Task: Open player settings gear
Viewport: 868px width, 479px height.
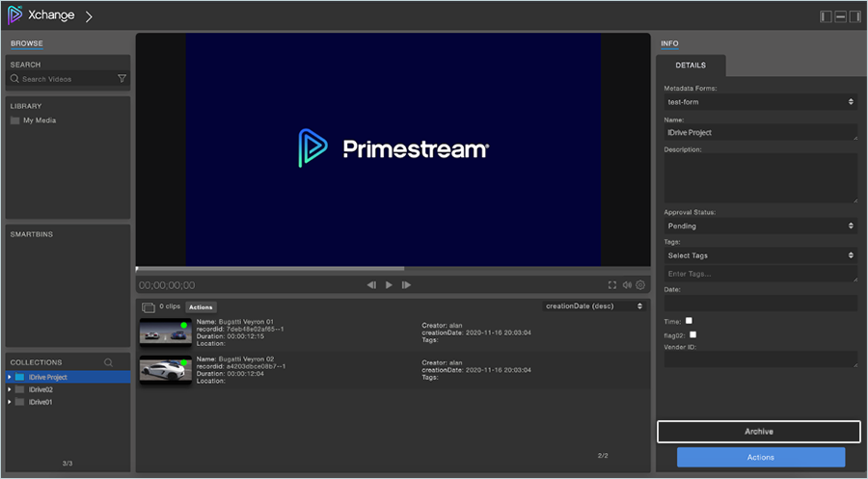Action: 640,285
